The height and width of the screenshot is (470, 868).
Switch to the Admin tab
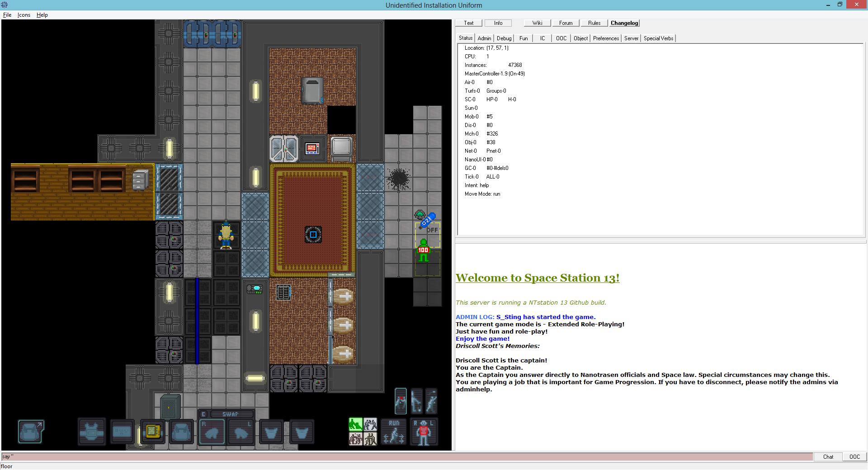point(484,38)
